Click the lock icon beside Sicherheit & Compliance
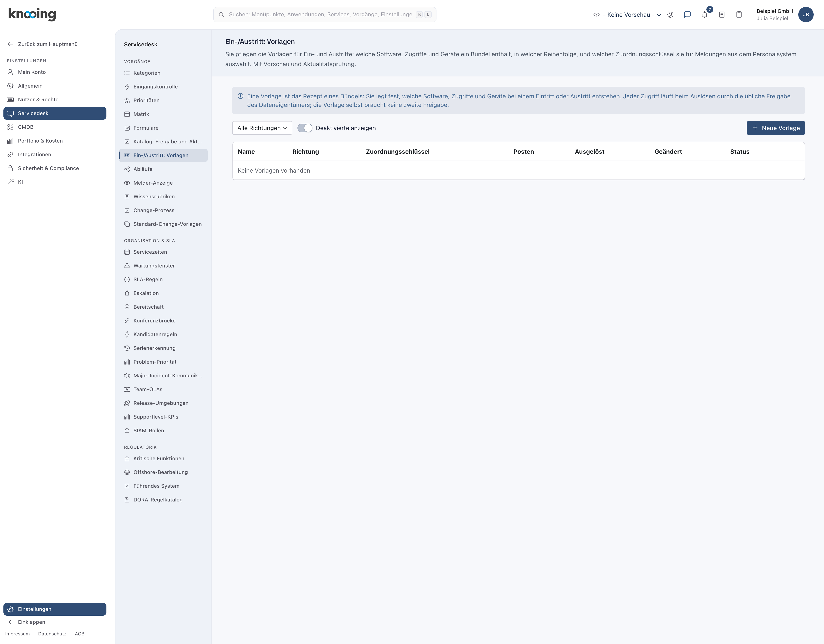Viewport: 824px width, 644px height. (x=11, y=168)
